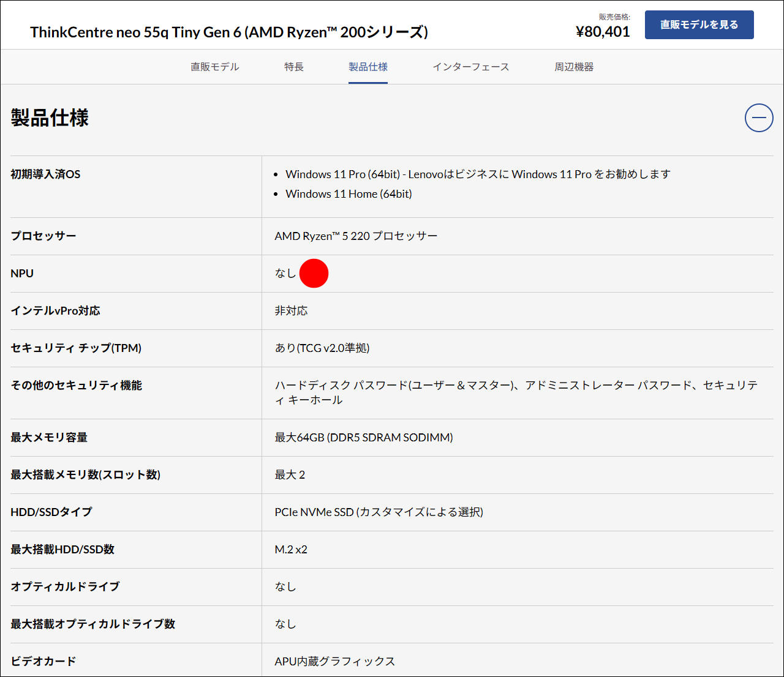Select the PCIe NVMe SSD spec text
Screen dimensions: 784x677
click(x=379, y=512)
